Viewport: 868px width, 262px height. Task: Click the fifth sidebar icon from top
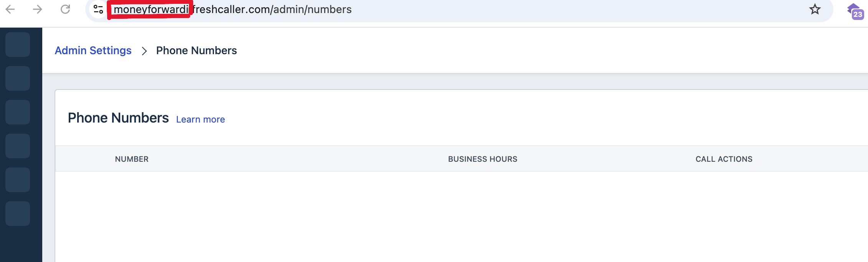click(18, 180)
